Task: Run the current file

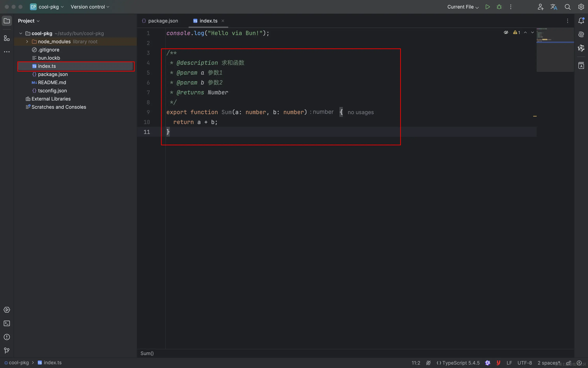Action: (x=487, y=7)
